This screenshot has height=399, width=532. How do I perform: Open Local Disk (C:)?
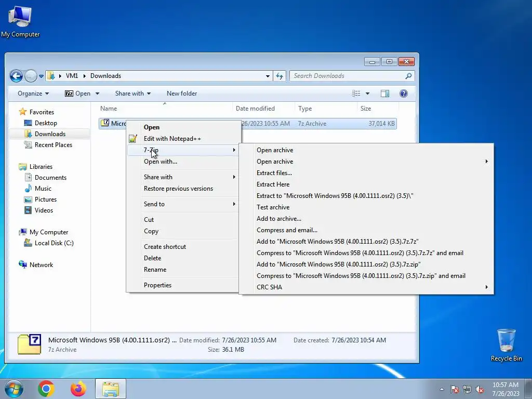click(54, 243)
